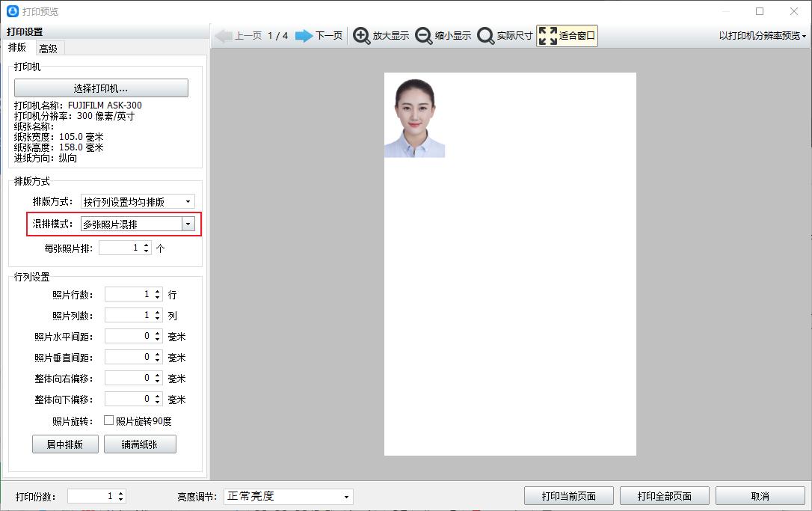
Task: Click the 实际尺寸 actual size icon
Action: [x=485, y=35]
